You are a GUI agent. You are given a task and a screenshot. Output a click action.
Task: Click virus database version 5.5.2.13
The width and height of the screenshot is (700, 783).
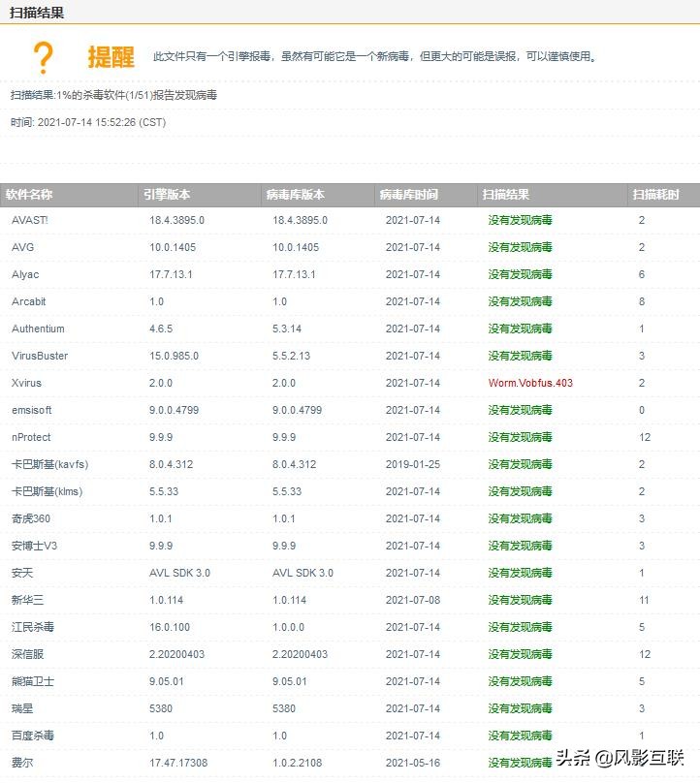[291, 356]
